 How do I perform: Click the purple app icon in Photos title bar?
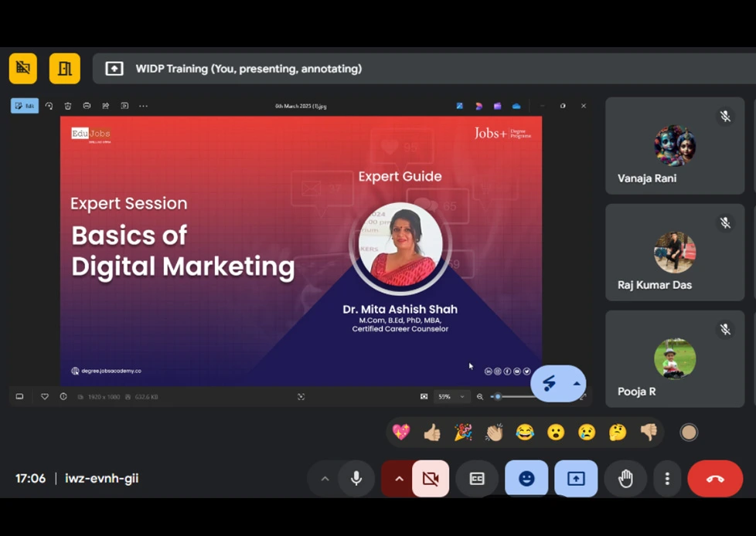pyautogui.click(x=497, y=106)
